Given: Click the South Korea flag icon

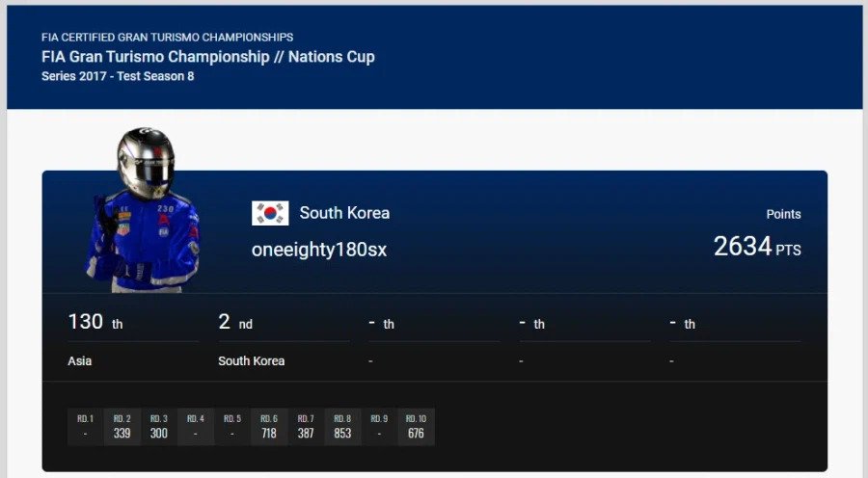Looking at the screenshot, I should click(270, 213).
